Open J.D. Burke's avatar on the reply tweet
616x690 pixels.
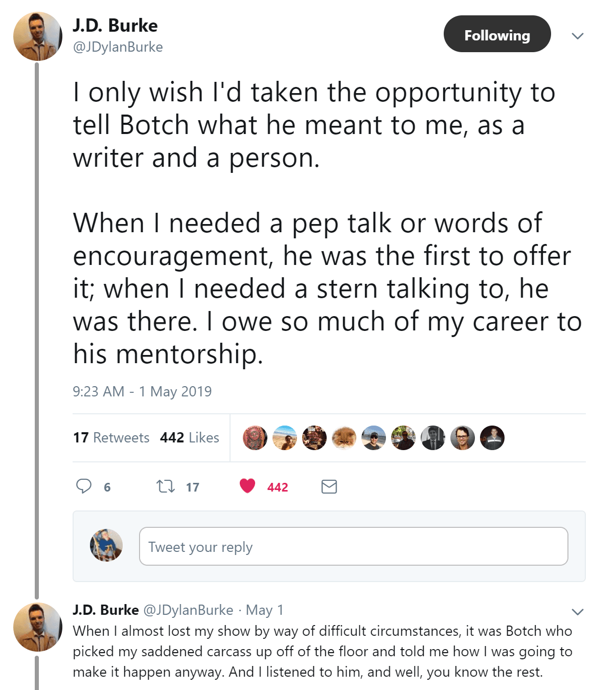(37, 627)
